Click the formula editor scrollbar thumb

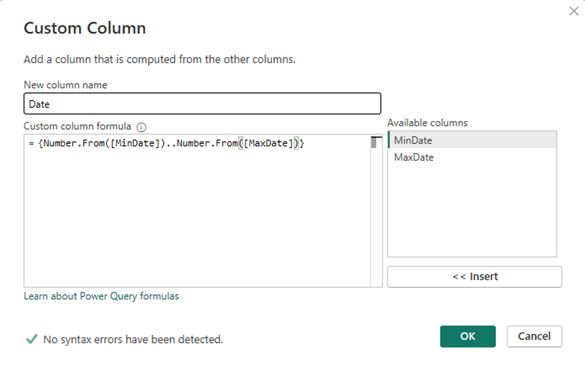click(x=374, y=143)
